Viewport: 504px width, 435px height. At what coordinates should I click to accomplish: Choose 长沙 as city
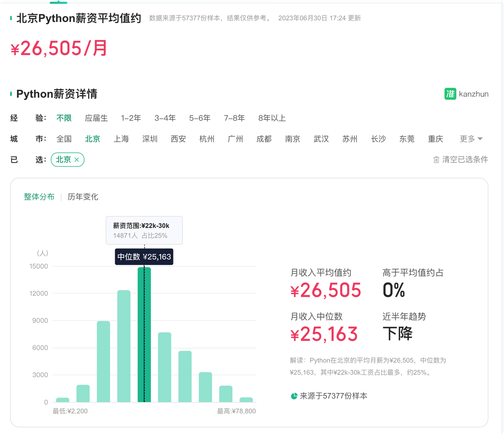[378, 139]
